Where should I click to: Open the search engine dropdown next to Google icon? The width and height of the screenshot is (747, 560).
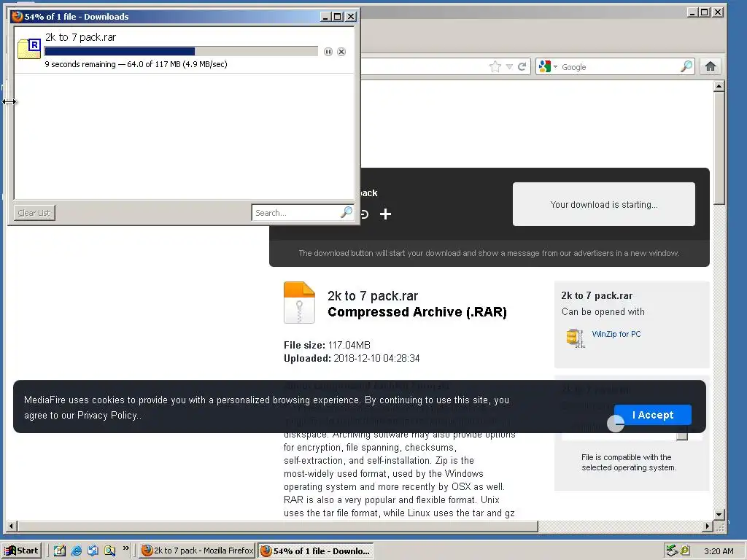click(x=555, y=66)
